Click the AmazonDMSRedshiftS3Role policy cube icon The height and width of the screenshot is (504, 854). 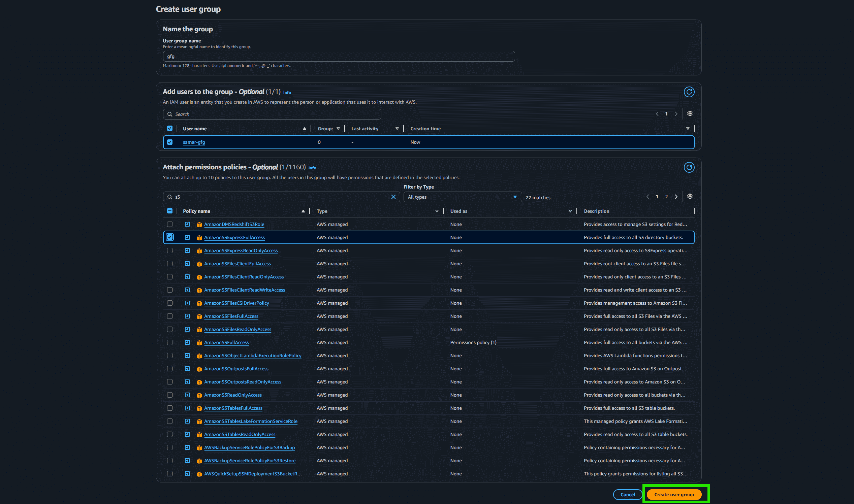pos(199,225)
